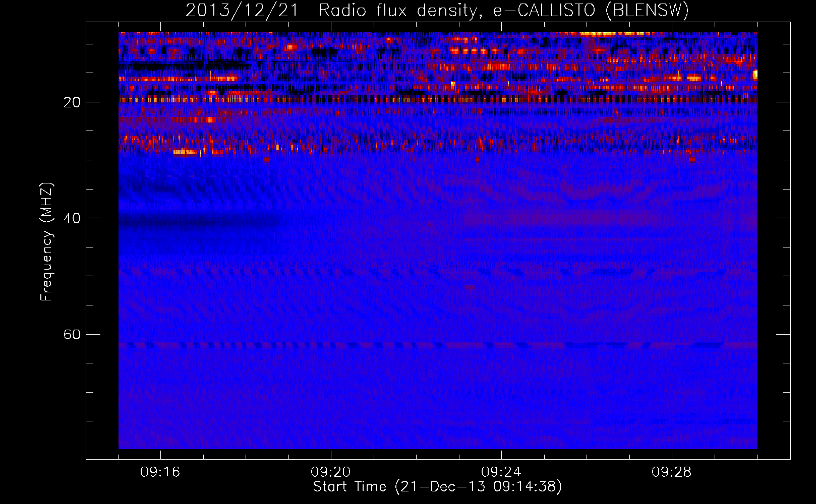Click the "Start Time (21-Dec-13 09:14:38)" label
This screenshot has height=504, width=816.
click(437, 487)
